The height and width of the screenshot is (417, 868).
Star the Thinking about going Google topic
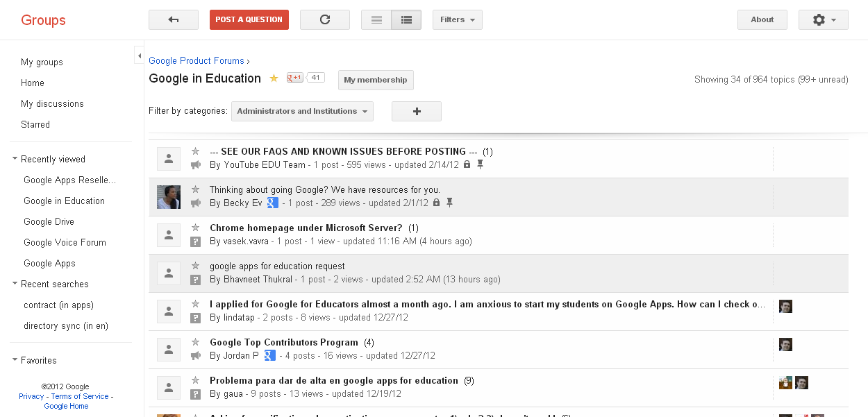pos(196,189)
